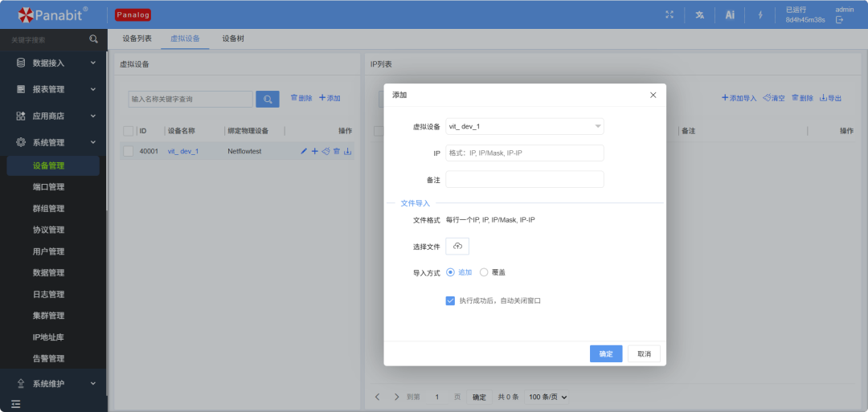
Task: Click 添加导入 in the IP list toolbar
Action: coord(739,99)
